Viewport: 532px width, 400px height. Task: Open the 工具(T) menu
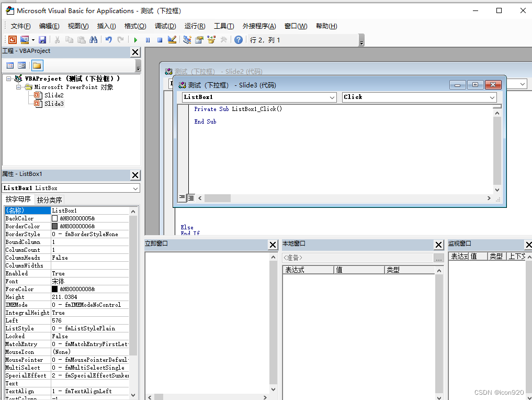tap(224, 26)
